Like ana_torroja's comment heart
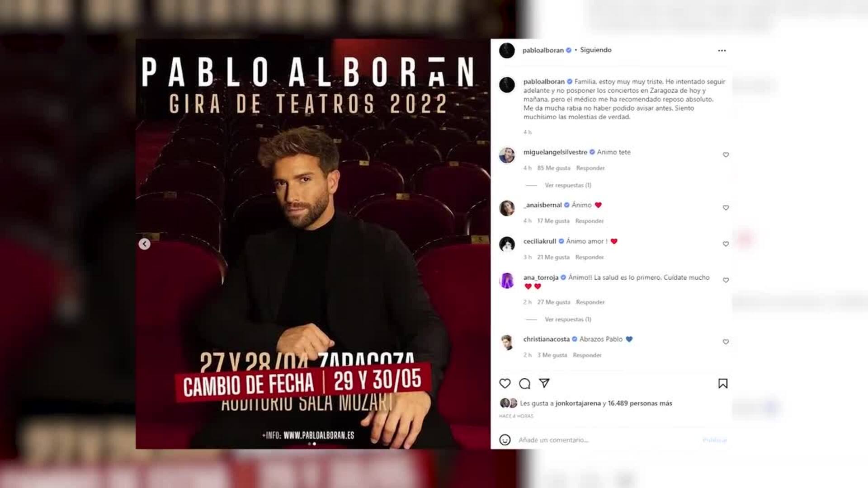 pos(726,280)
